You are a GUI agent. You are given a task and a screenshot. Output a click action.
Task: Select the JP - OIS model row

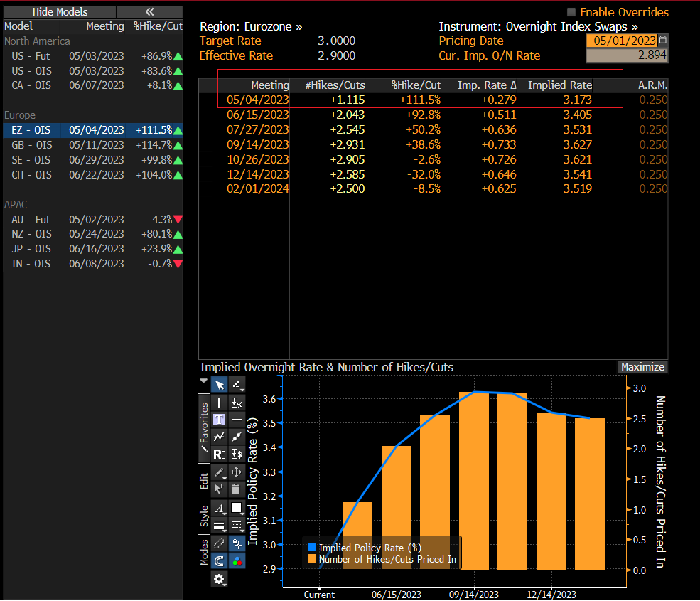(93, 249)
